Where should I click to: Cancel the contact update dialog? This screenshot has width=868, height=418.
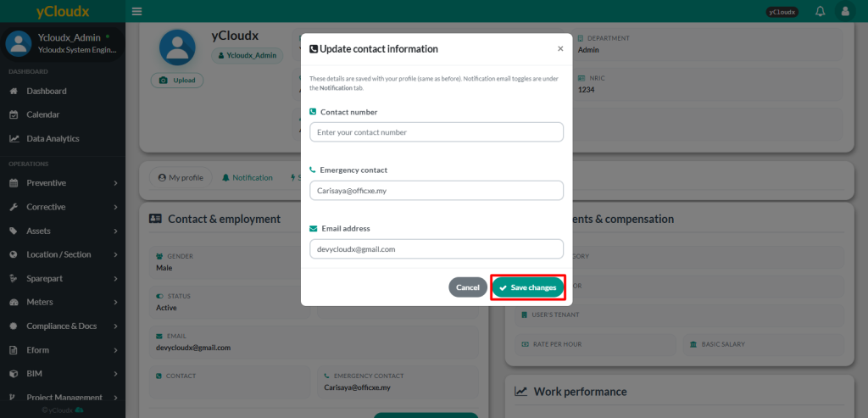pyautogui.click(x=467, y=287)
